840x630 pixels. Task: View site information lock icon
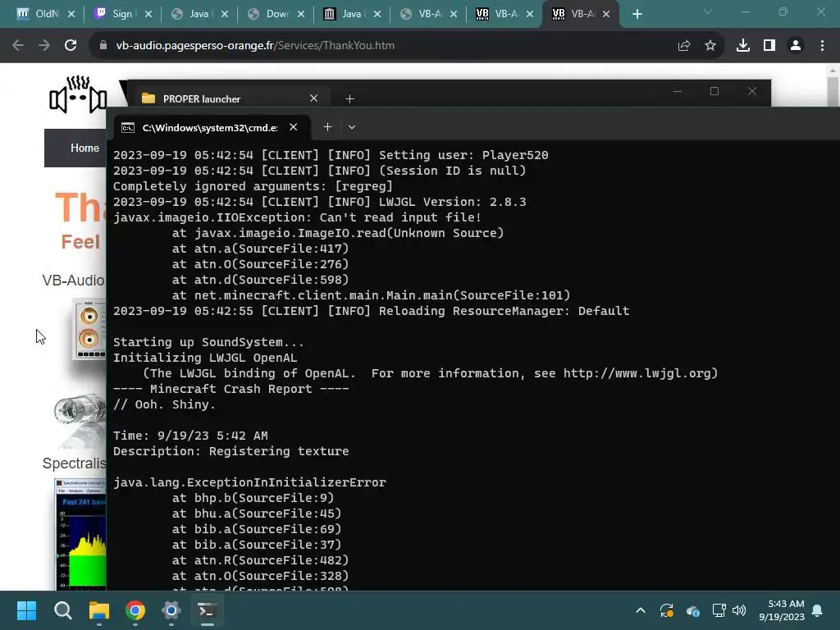(103, 46)
